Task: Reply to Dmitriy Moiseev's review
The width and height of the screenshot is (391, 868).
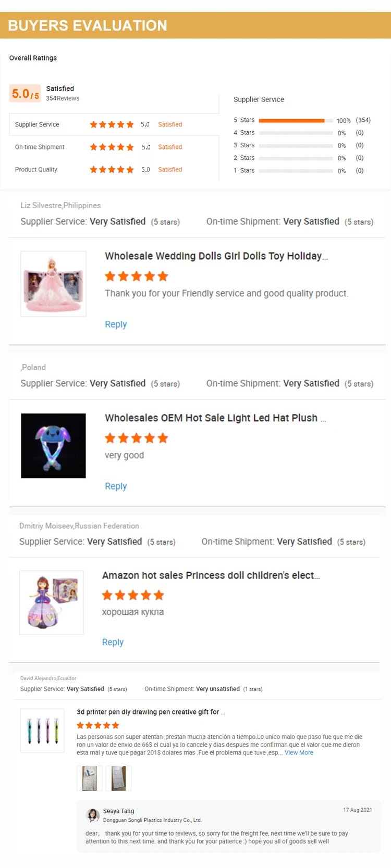Action: tap(113, 643)
